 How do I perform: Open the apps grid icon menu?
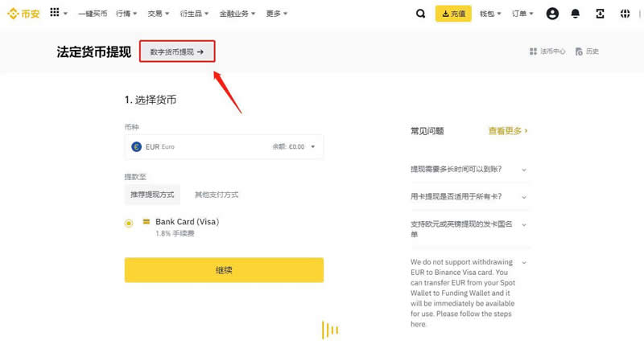54,12
